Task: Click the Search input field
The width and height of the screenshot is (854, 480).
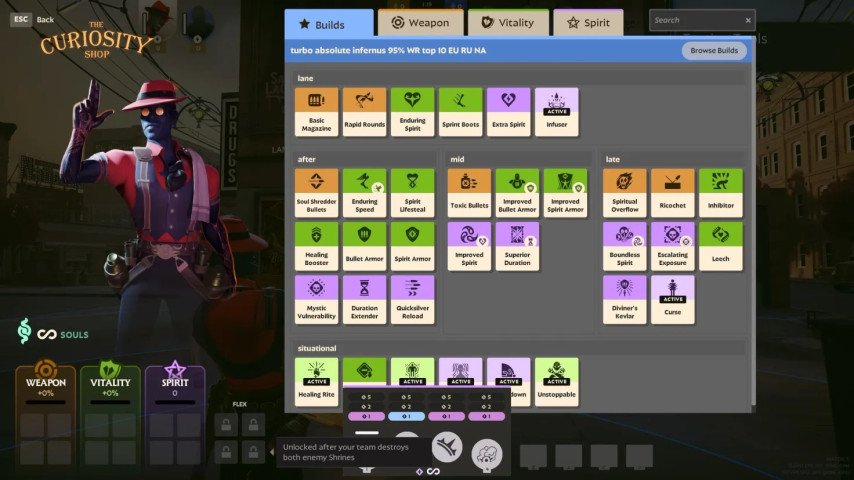Action: point(696,20)
